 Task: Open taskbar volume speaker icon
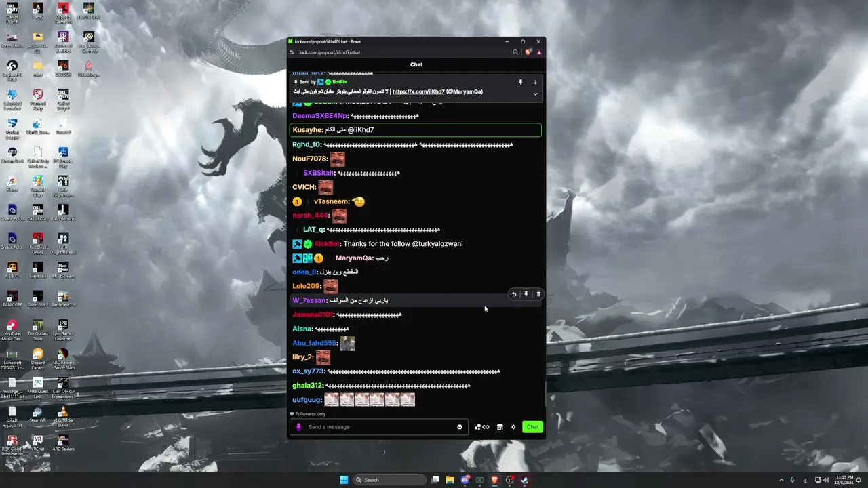(x=825, y=480)
